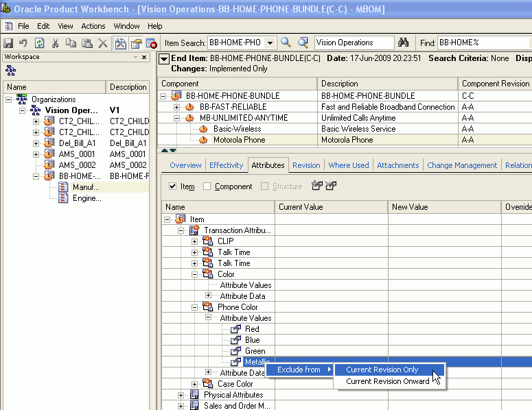The image size is (532, 410).
Task: Open the Actions menu
Action: (x=93, y=26)
